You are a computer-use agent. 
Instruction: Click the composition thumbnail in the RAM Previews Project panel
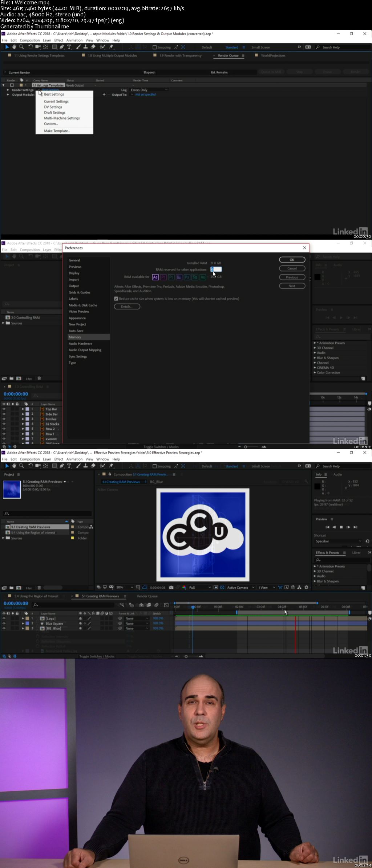pos(12,489)
